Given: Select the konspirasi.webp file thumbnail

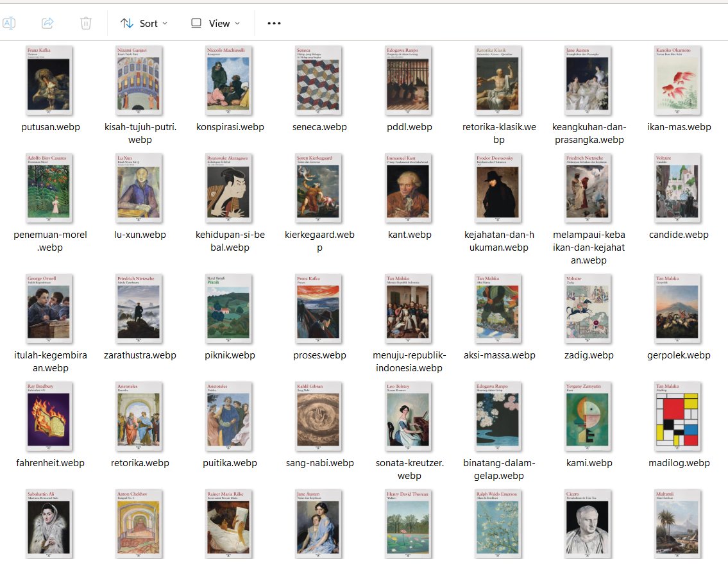Looking at the screenshot, I should 230,80.
